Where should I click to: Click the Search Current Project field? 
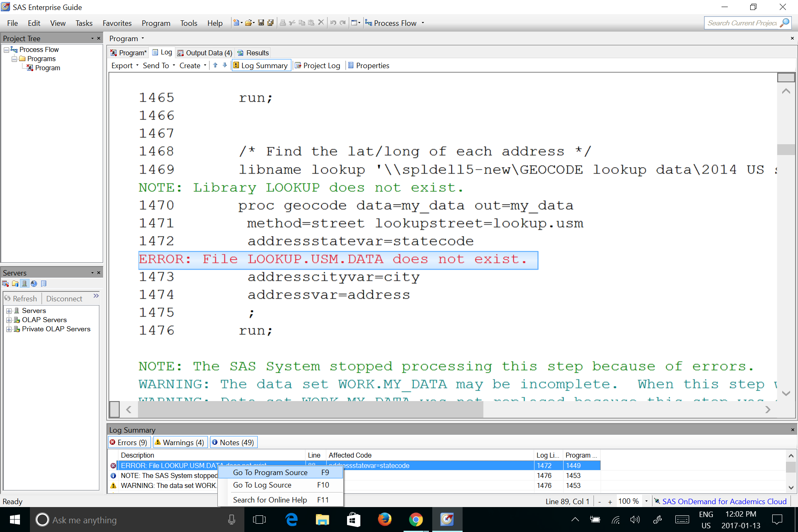742,23
